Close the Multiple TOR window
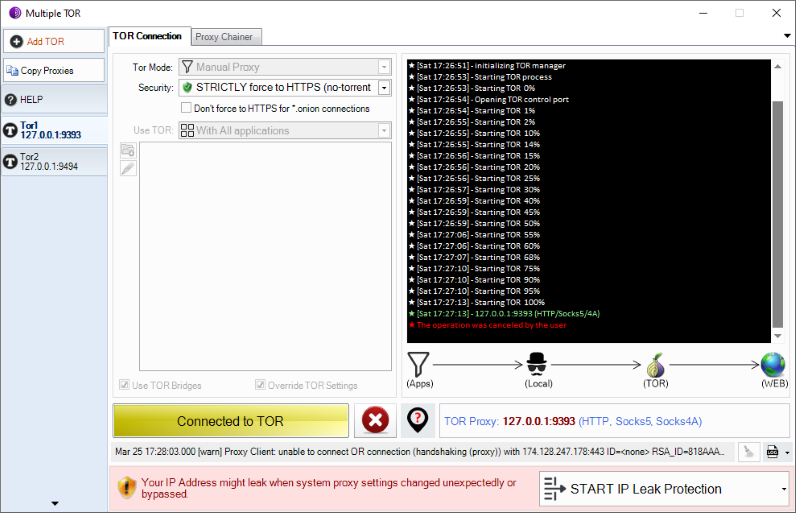The image size is (796, 513). coord(776,13)
